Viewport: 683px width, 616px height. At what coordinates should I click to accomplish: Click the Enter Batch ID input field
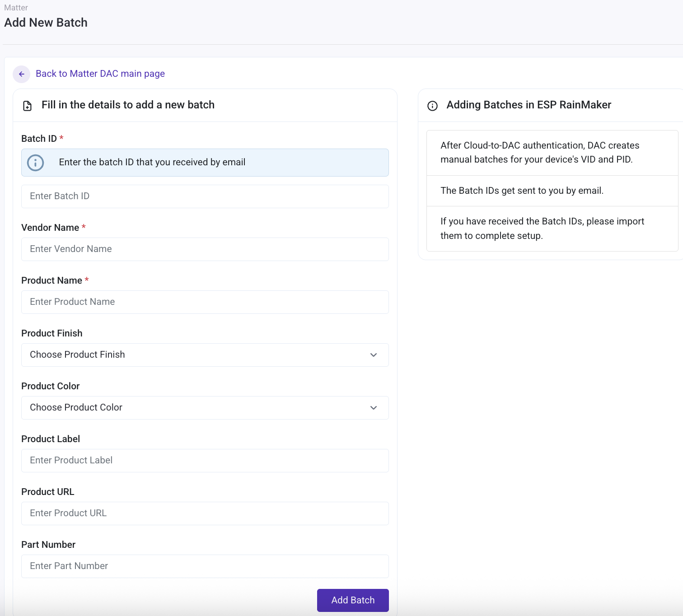(205, 196)
